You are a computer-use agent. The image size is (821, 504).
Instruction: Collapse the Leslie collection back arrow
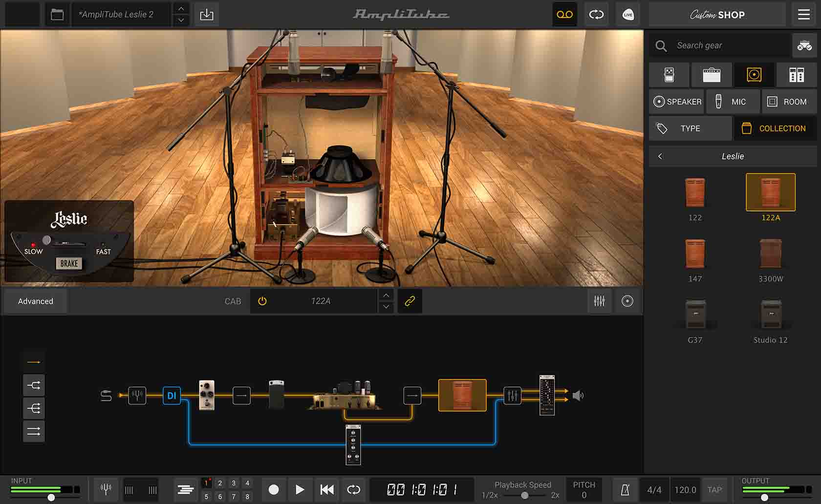tap(660, 156)
